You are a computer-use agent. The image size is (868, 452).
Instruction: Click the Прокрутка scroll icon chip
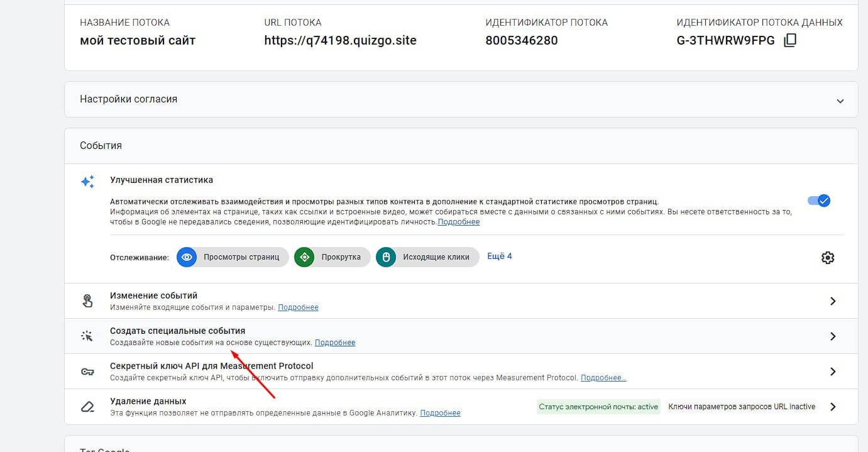point(304,257)
